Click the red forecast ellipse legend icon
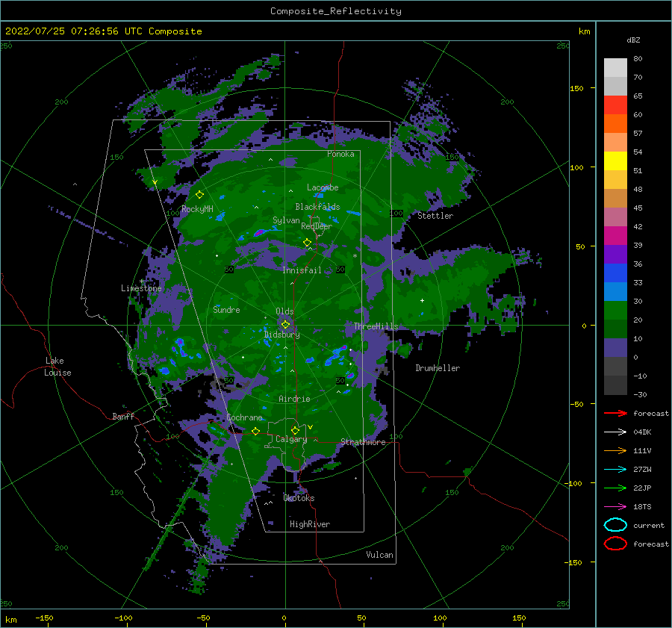Viewport: 672px width, 628px height. (615, 544)
